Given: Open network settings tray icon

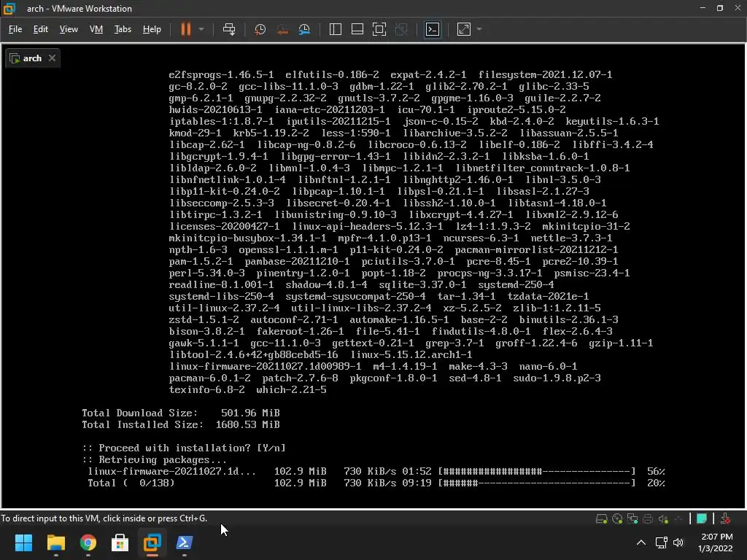Looking at the screenshot, I should click(x=661, y=542).
